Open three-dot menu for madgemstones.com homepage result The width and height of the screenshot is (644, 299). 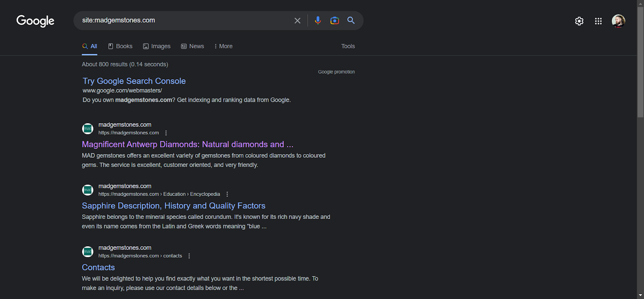coord(166,133)
